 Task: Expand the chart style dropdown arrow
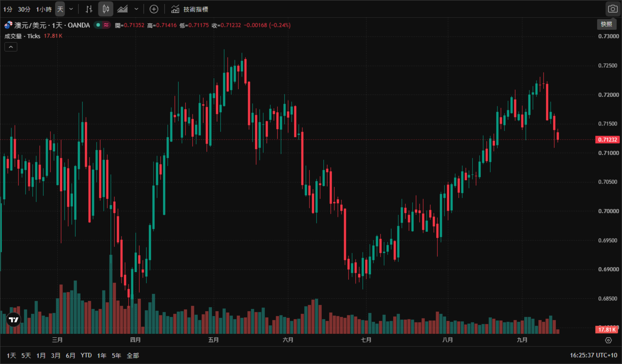point(136,9)
